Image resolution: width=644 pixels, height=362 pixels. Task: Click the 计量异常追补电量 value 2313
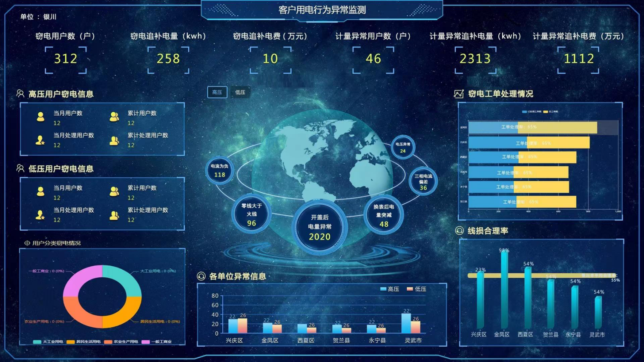pyautogui.click(x=475, y=59)
